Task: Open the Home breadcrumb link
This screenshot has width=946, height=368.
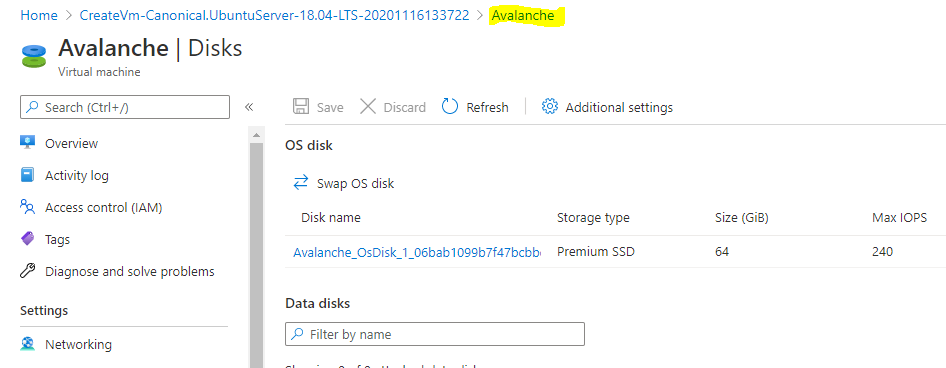Action: tap(39, 16)
